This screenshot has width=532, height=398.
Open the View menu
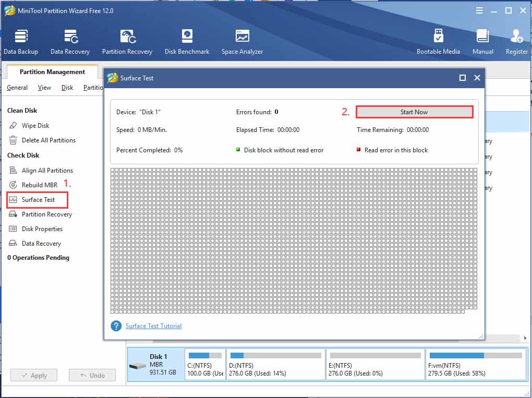pos(44,88)
